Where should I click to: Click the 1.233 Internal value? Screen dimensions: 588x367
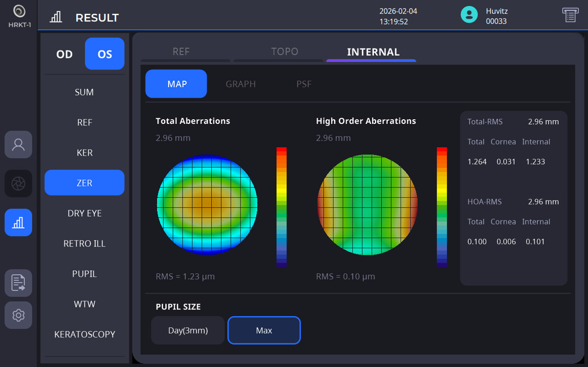[x=535, y=162]
